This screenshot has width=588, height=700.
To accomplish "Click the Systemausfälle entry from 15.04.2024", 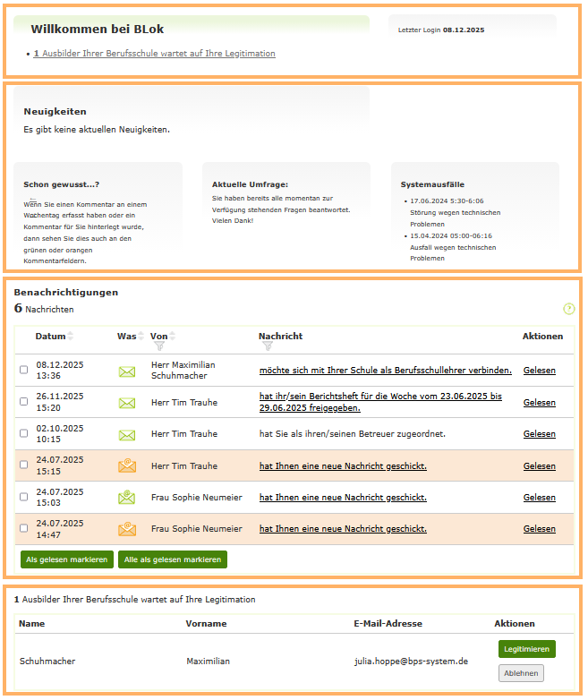I will pyautogui.click(x=453, y=247).
